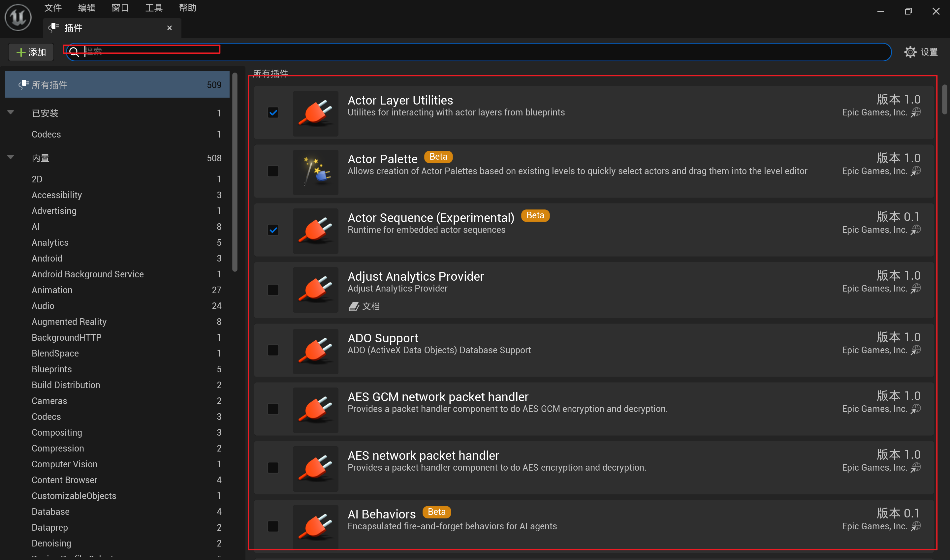This screenshot has width=950, height=560.
Task: Click the Actor Layer Utilities plug icon
Action: click(316, 113)
